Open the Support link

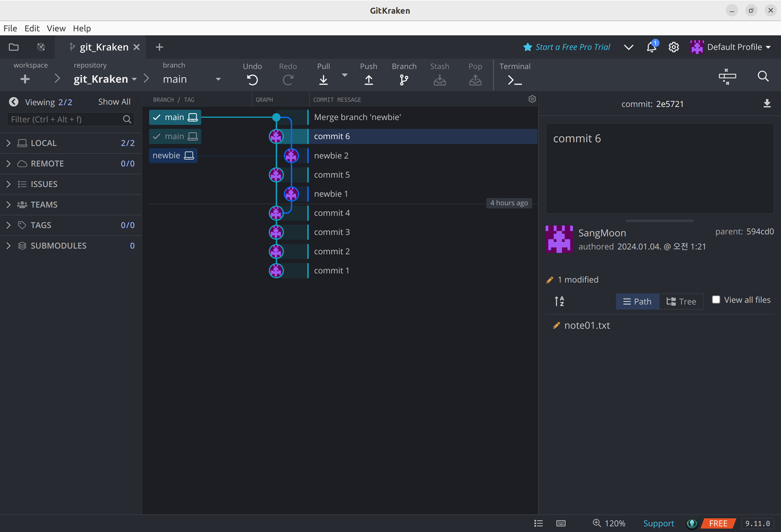[658, 523]
